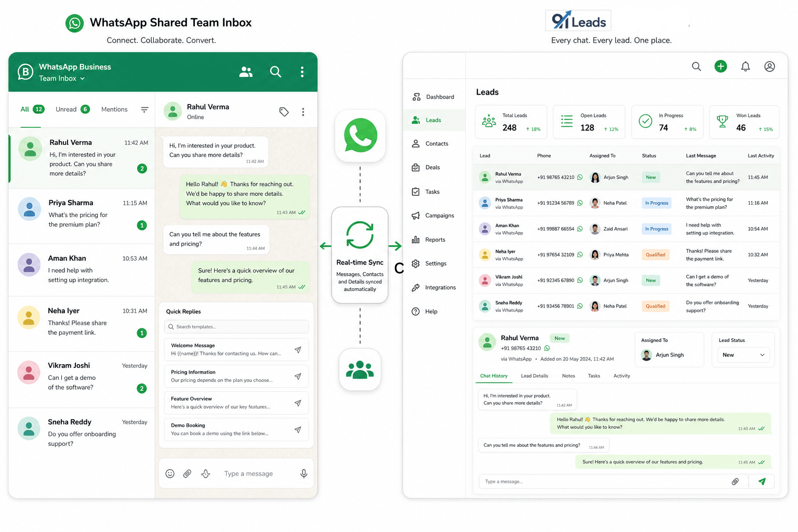
Task: Click WhatsApp icon beside phone in lead detail
Action: 547,348
